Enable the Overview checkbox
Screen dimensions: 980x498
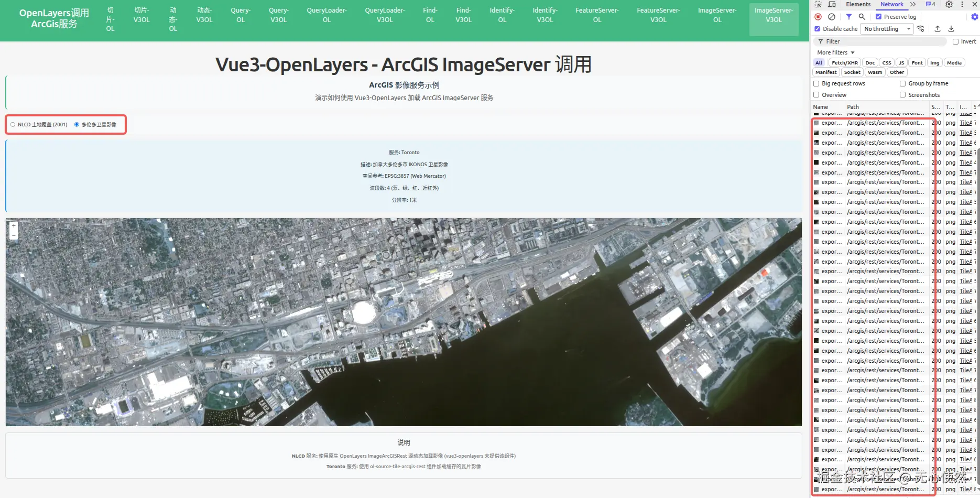click(x=816, y=95)
